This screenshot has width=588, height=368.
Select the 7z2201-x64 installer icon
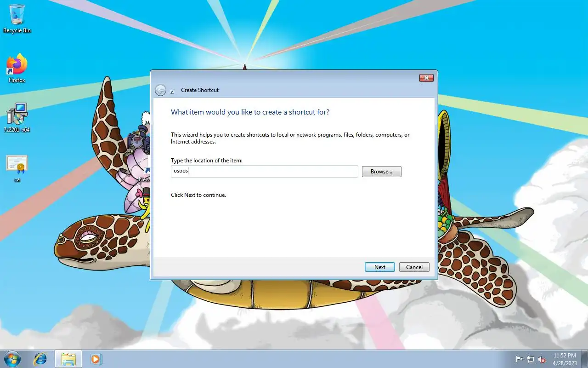[x=17, y=118]
